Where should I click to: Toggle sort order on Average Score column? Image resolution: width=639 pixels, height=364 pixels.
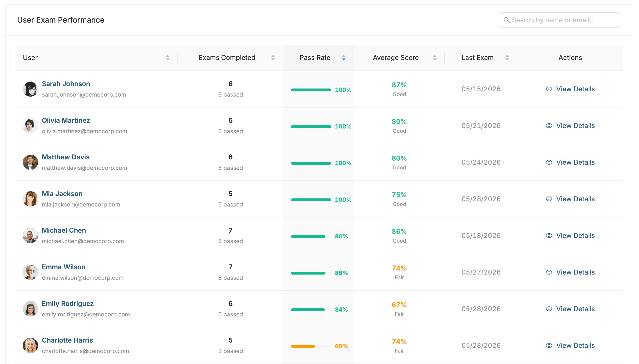coord(434,58)
